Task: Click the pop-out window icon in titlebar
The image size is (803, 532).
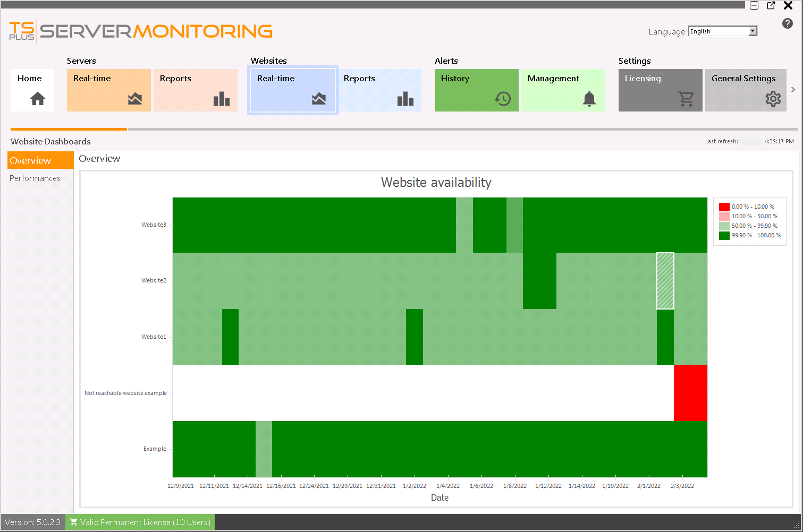Action: coord(771,5)
